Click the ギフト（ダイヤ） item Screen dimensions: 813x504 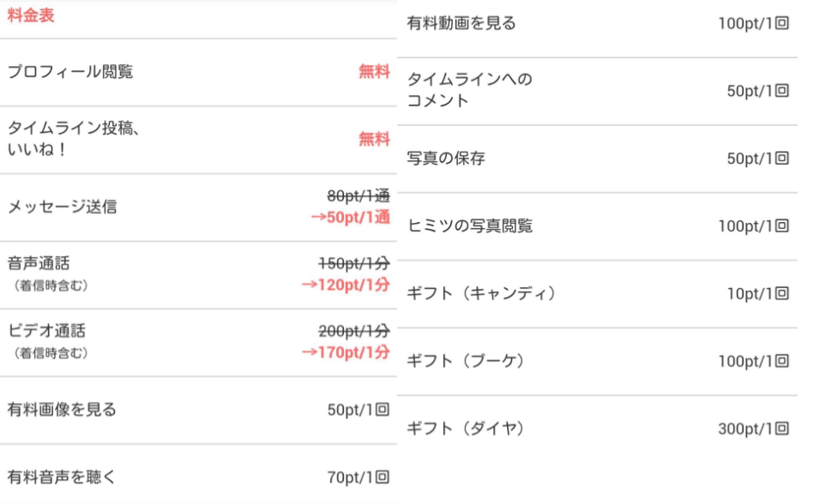466,429
